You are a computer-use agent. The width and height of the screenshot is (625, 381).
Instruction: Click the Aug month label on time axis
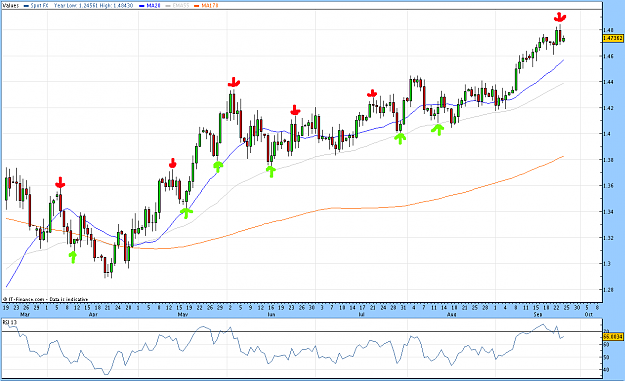coord(451,314)
